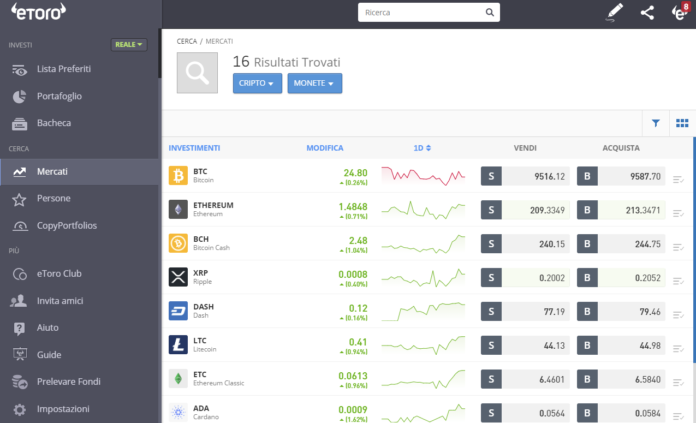Click the S sell button for ADA
The width and height of the screenshot is (696, 423).
tap(491, 413)
